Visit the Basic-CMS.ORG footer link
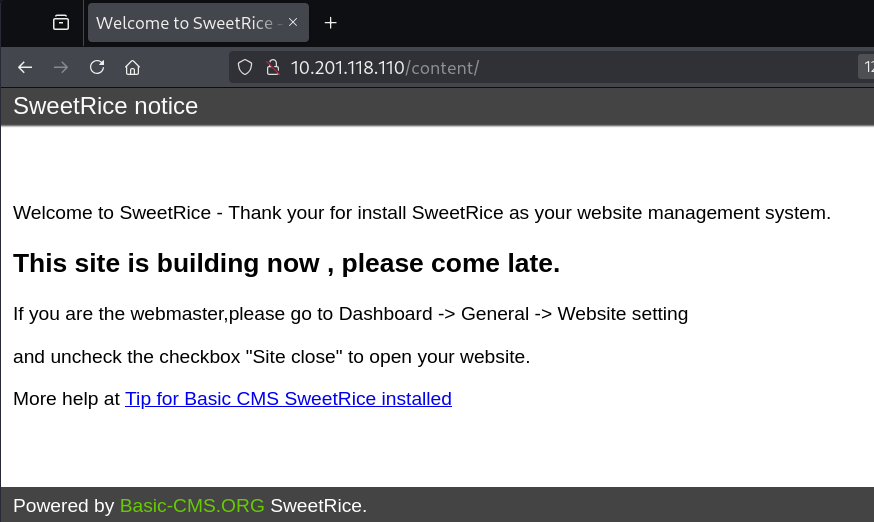The image size is (874, 522). point(192,505)
